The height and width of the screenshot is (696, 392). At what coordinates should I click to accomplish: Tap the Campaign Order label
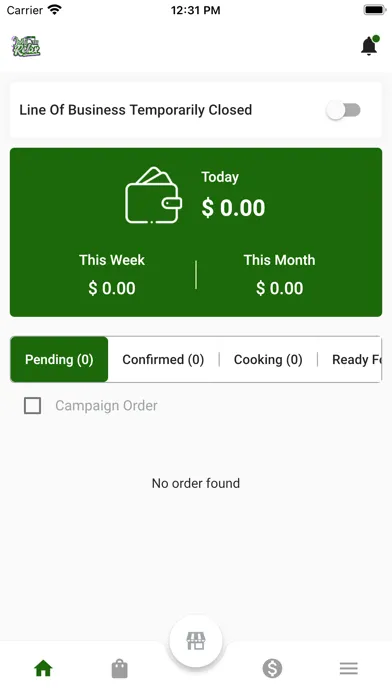(106, 406)
